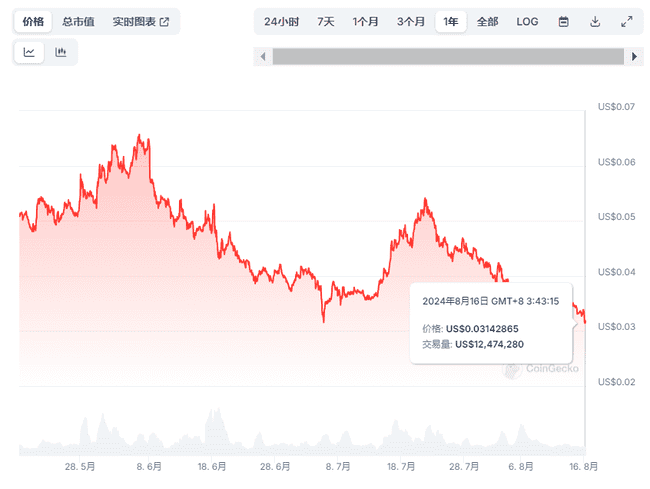
Task: Select the 总市值 tab
Action: pyautogui.click(x=78, y=21)
